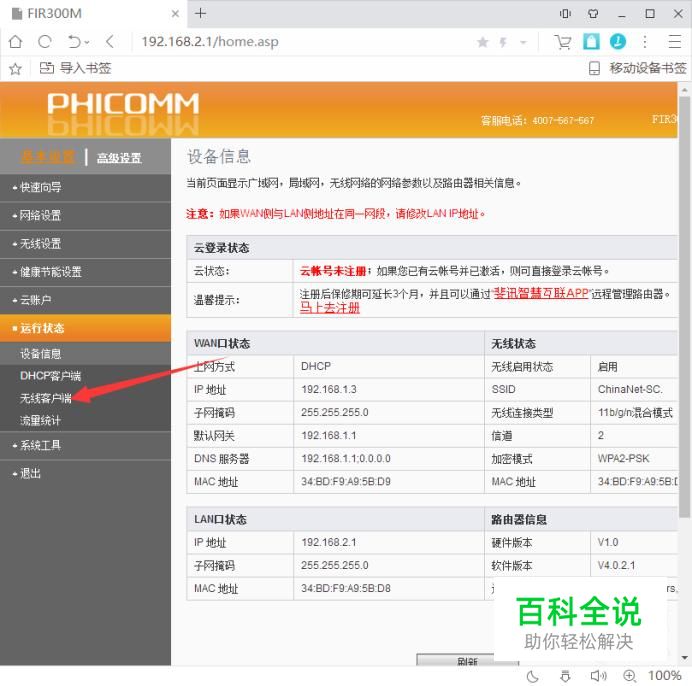Screen dimensions: 692x686
Task: Open 云账户 cloud account menu
Action: 85,300
